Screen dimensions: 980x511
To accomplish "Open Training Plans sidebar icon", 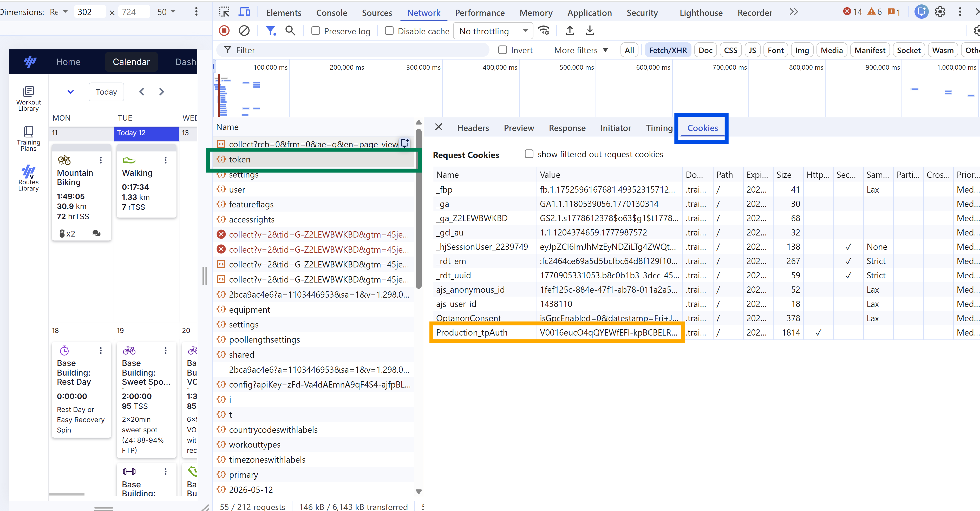I will coord(29,139).
